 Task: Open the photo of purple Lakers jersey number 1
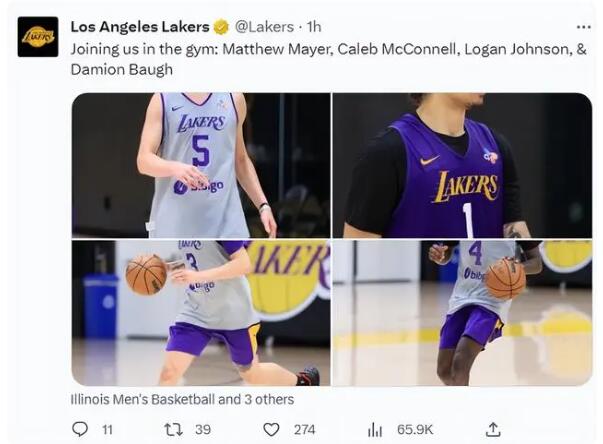(462, 165)
